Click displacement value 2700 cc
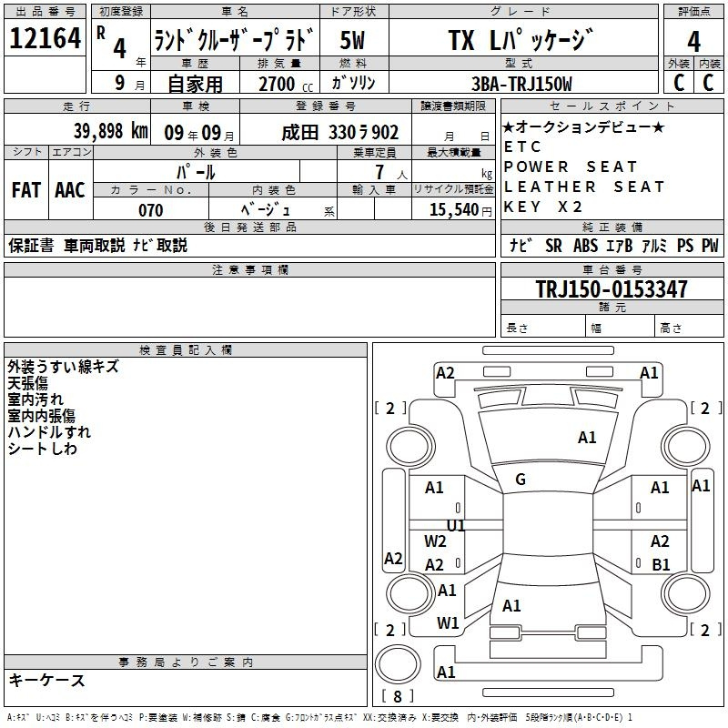Image resolution: width=728 pixels, height=728 pixels. (286, 84)
